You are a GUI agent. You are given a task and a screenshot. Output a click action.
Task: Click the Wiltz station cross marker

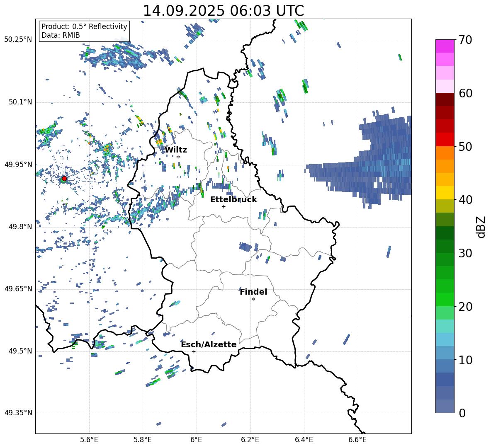(x=178, y=157)
